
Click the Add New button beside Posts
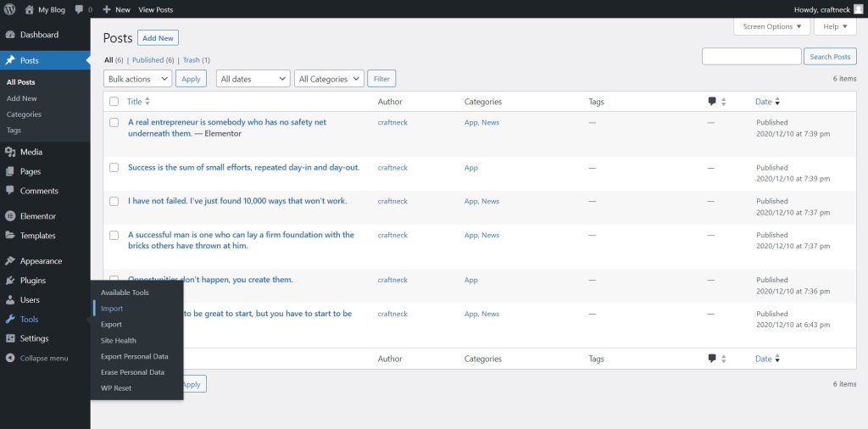158,38
